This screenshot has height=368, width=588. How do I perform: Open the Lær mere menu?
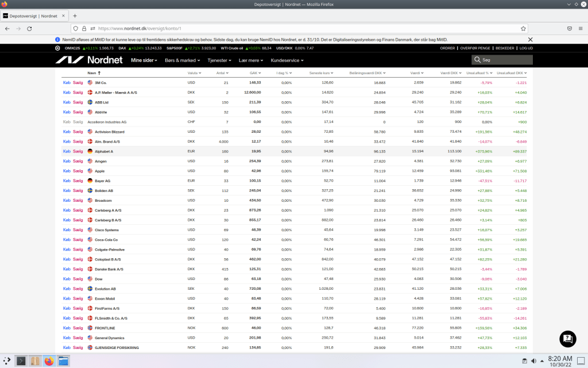[251, 60]
